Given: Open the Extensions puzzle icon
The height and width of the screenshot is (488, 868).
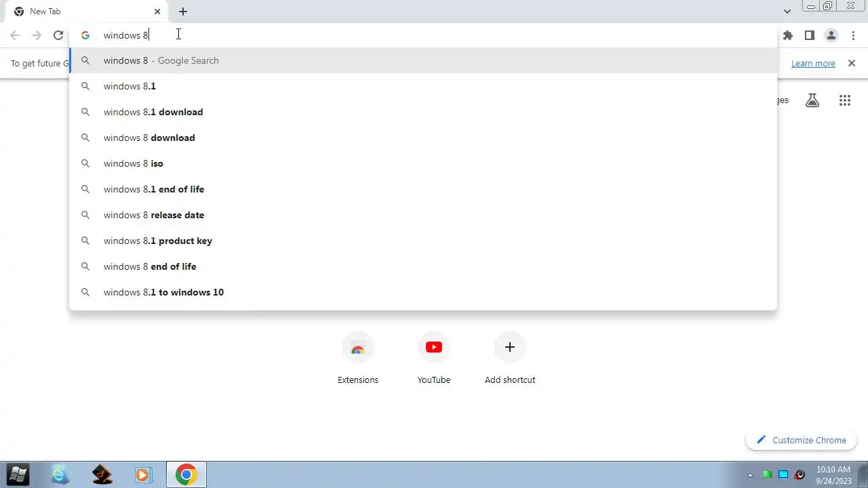Looking at the screenshot, I should click(x=788, y=35).
